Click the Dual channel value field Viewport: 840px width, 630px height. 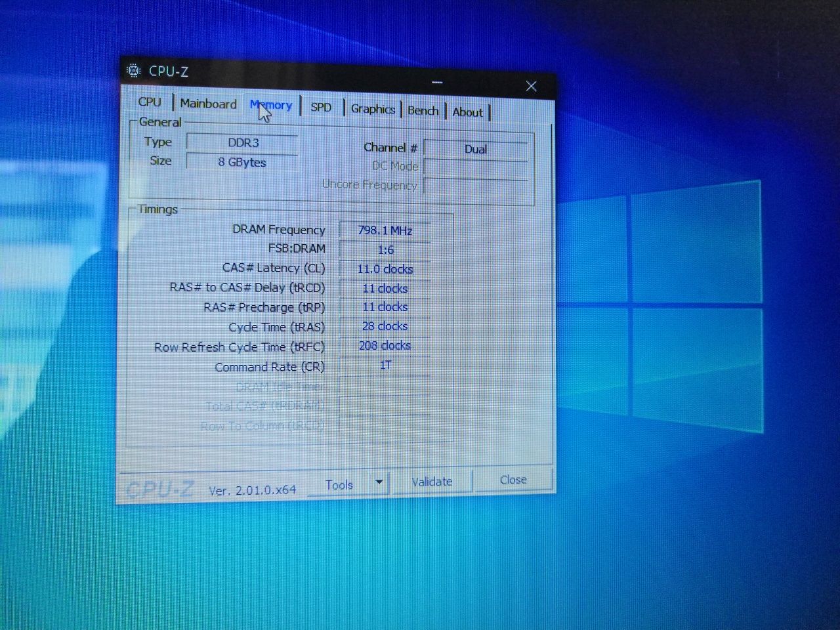[x=476, y=149]
